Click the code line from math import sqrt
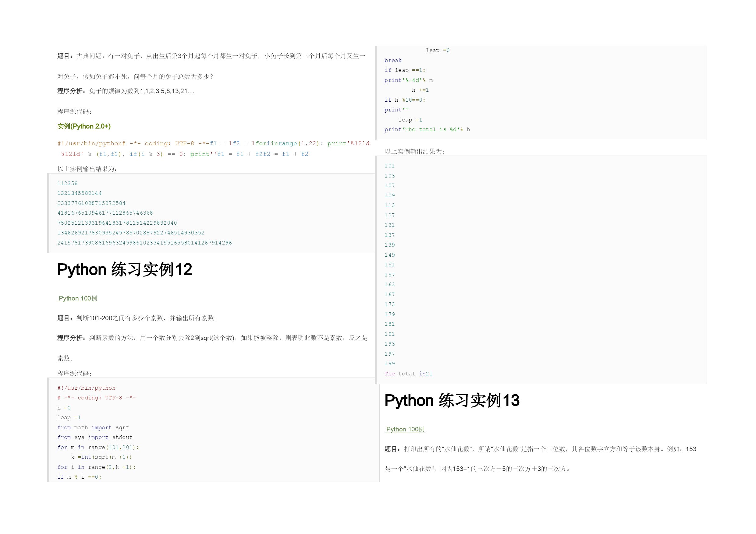This screenshot has width=756, height=534. click(93, 428)
